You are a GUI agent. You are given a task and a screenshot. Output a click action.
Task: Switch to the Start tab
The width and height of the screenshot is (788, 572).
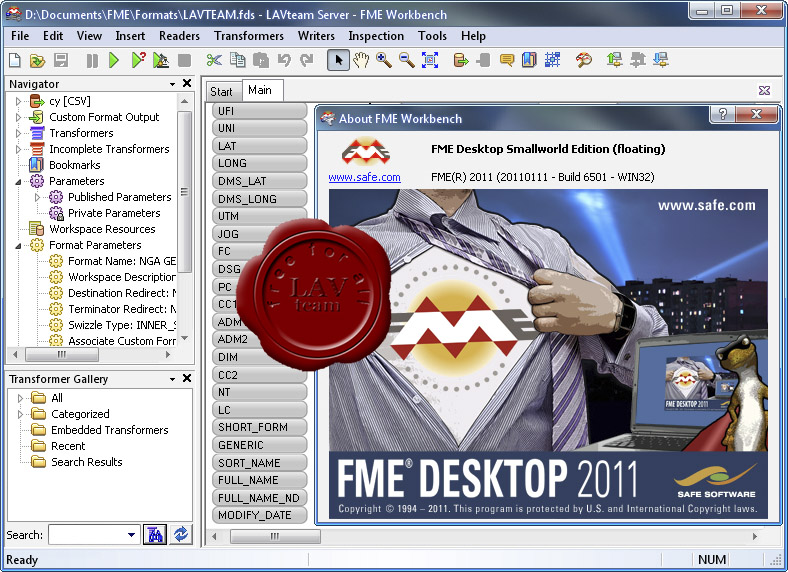click(x=221, y=92)
